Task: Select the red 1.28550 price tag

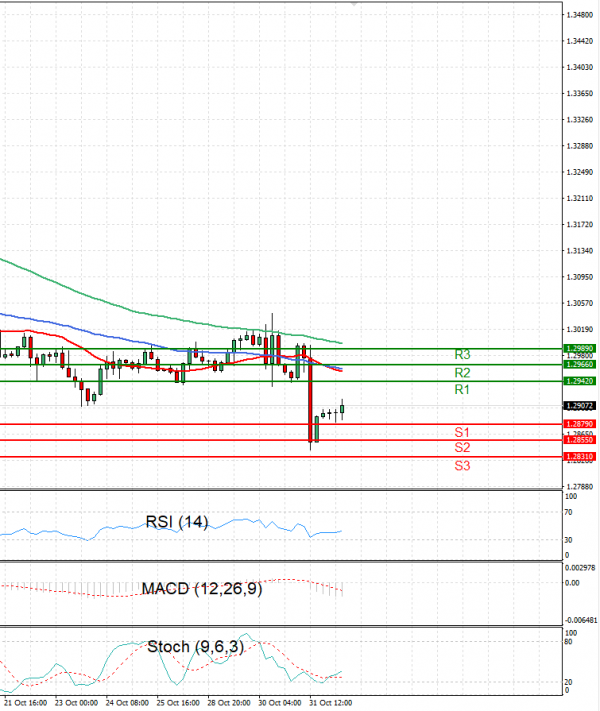Action: (x=580, y=440)
